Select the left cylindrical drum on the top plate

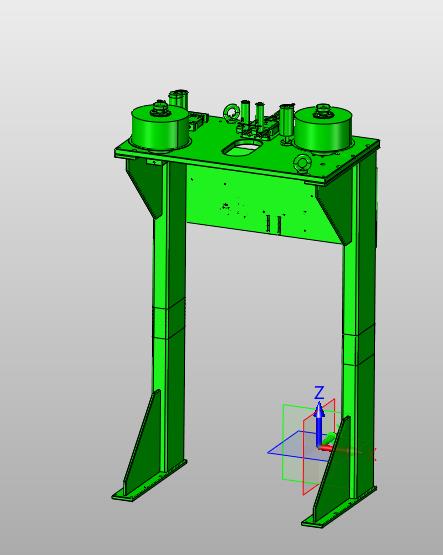[160, 128]
